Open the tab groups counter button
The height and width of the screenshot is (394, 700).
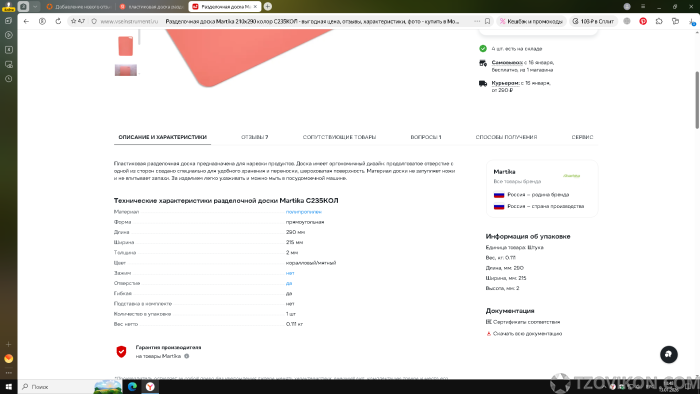pos(23,6)
